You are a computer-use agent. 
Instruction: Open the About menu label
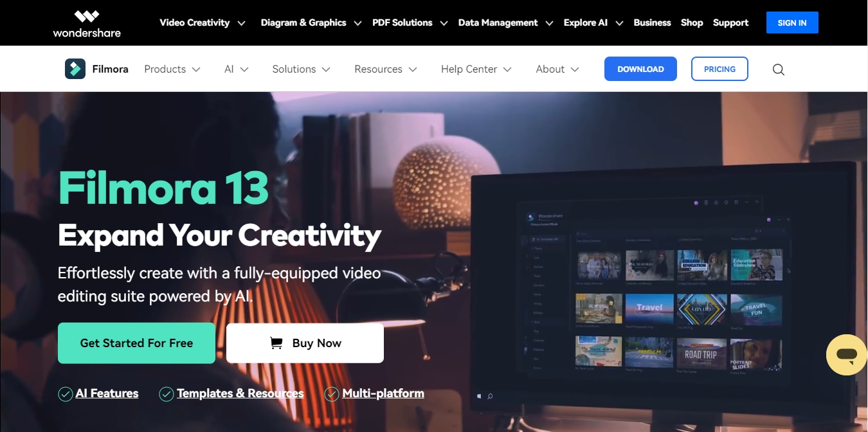[x=550, y=69]
